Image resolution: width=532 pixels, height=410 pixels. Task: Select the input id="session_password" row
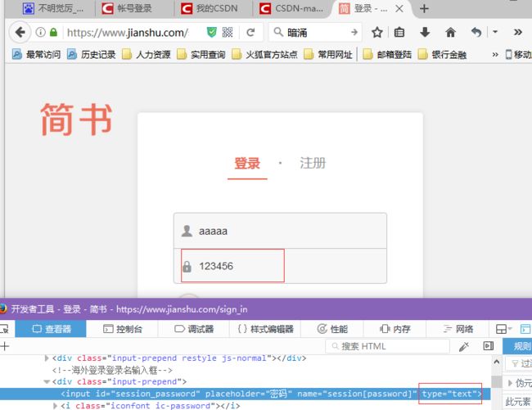click(246, 394)
